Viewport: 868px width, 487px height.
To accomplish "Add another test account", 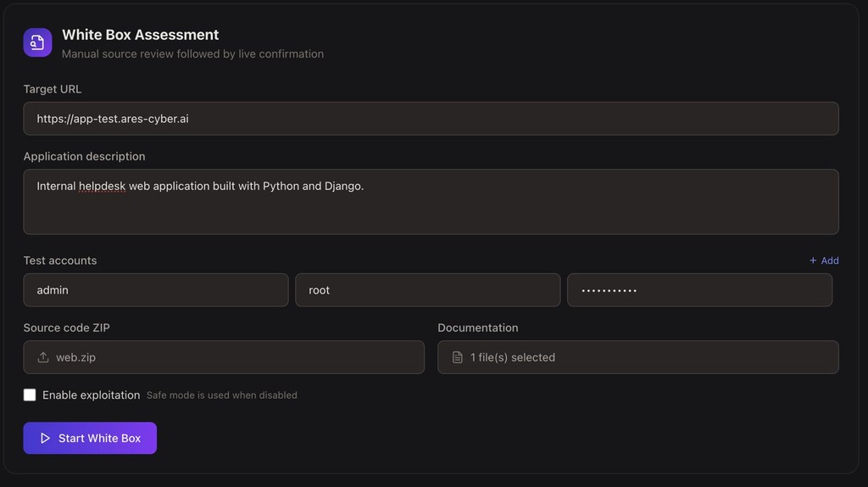I will [x=824, y=260].
